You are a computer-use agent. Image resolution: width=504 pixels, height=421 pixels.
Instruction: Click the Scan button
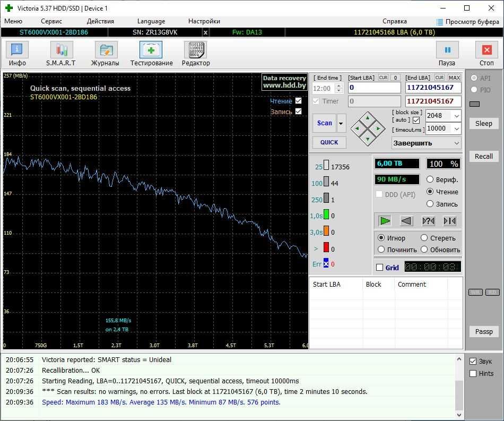point(324,123)
